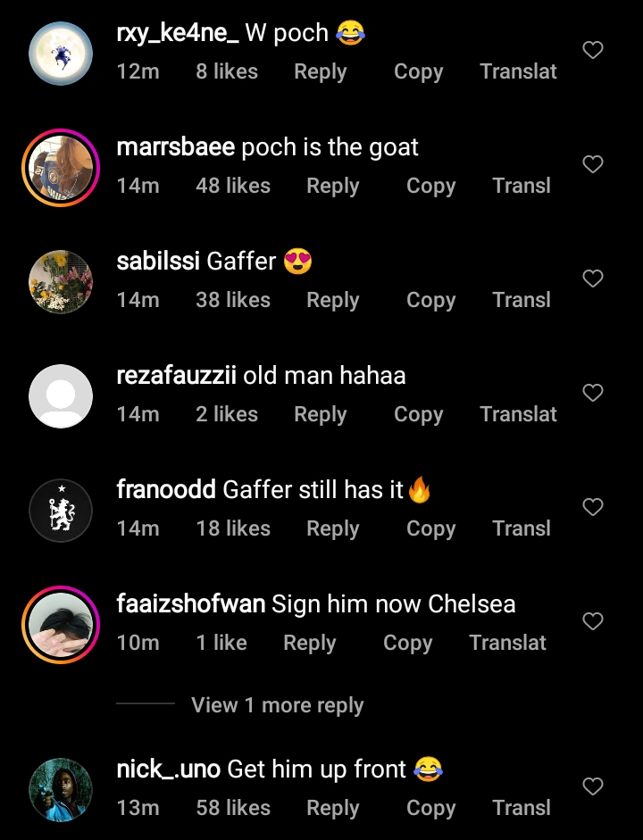
Task: Like sabilssi's Gaffer comment heart
Action: click(x=593, y=278)
